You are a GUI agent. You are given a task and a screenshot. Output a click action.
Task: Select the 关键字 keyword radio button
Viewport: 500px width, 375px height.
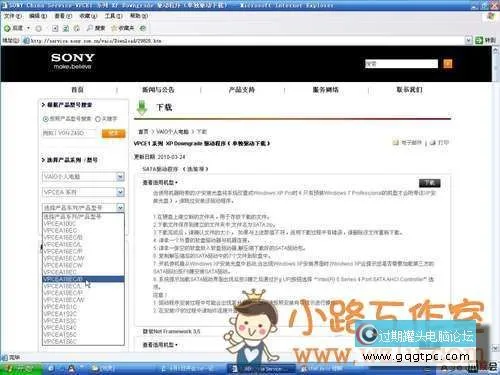98,119
